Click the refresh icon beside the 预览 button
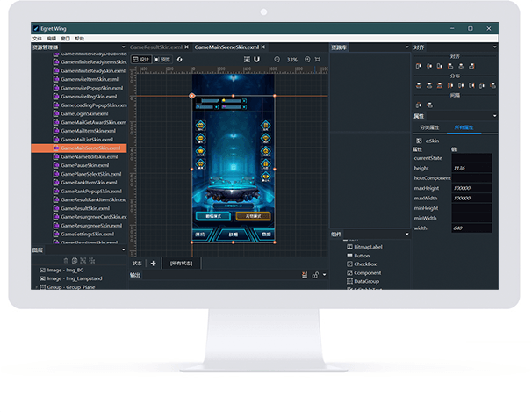The image size is (532, 412). [180, 60]
